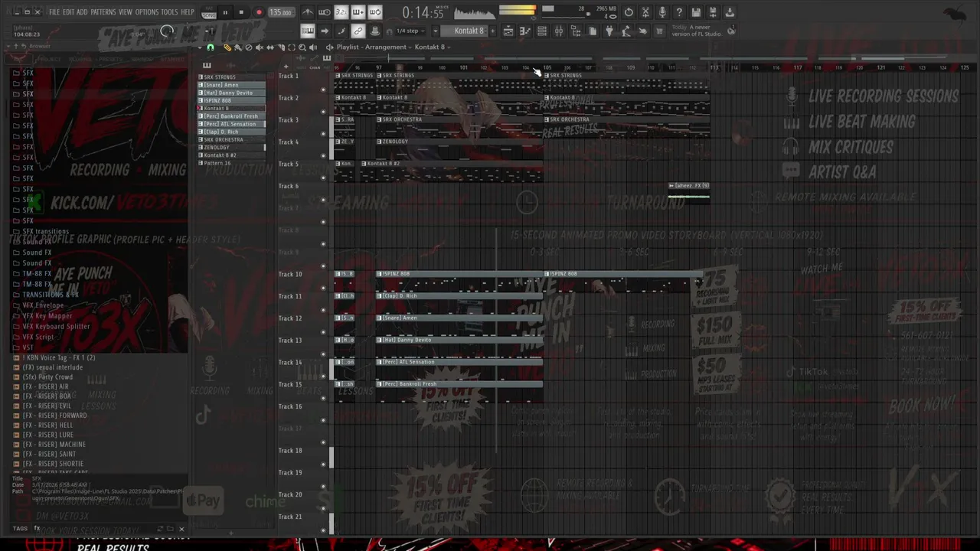Open the shopping cart content library
Screen dimensions: 980x551
659,31
